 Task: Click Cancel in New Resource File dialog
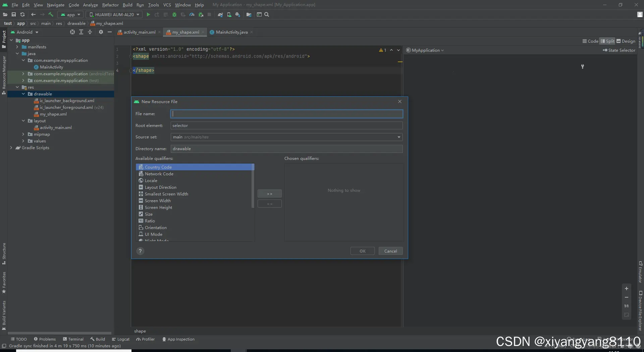391,251
